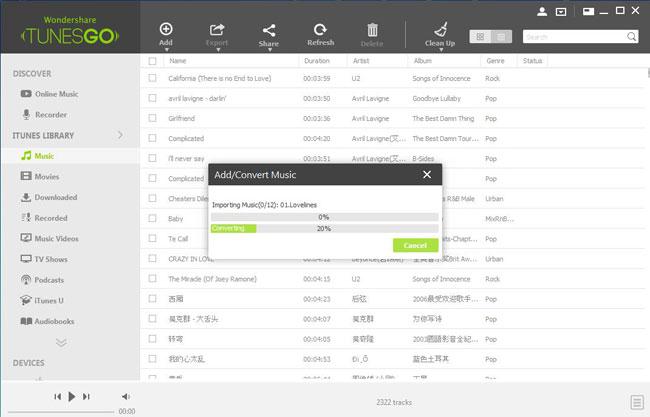Open Music Videos in sidebar
The image size is (650, 417).
click(49, 238)
